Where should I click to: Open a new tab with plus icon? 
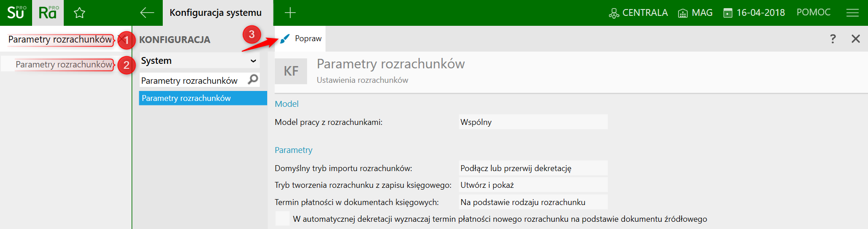point(290,13)
